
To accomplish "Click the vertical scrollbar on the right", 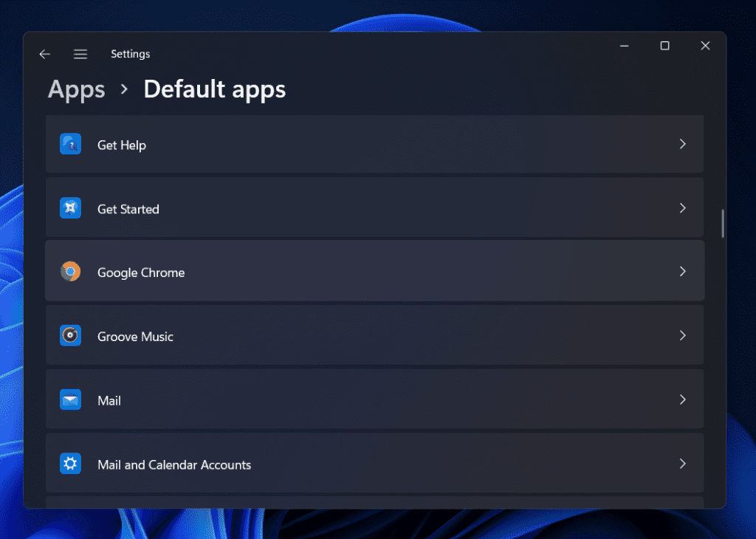I will click(721, 222).
